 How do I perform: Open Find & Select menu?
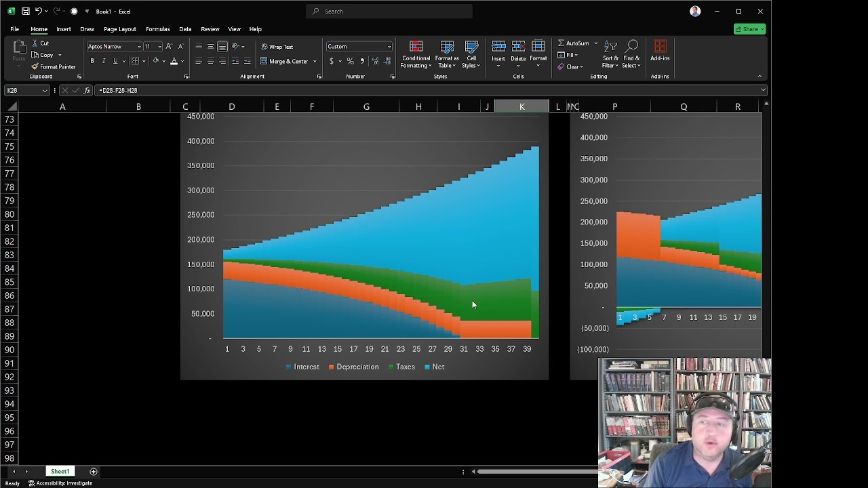pos(631,54)
